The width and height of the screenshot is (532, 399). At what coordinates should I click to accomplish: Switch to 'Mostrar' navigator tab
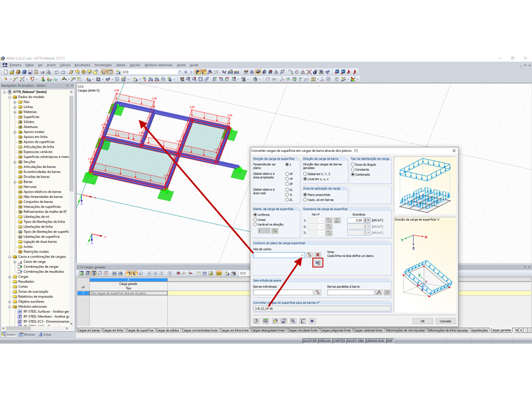click(27, 335)
